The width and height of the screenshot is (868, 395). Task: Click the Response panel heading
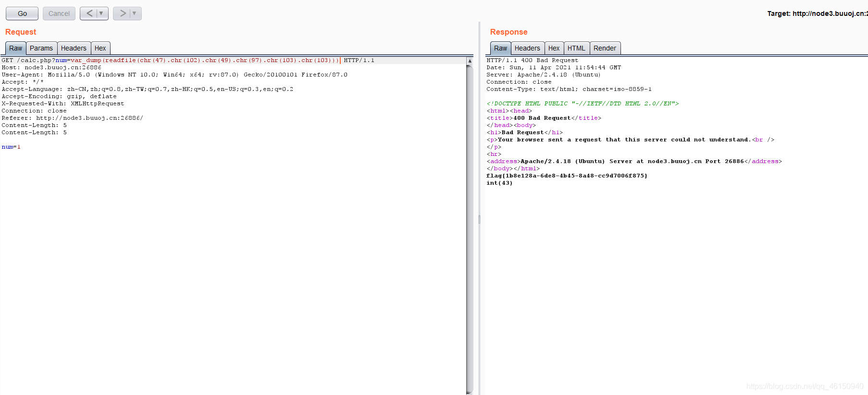point(508,32)
